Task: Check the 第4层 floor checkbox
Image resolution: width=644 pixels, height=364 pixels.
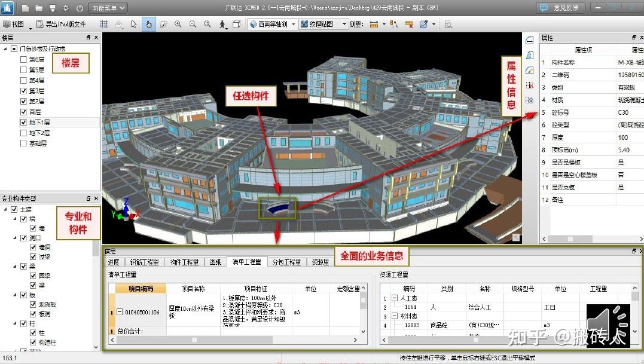Action: (24, 81)
